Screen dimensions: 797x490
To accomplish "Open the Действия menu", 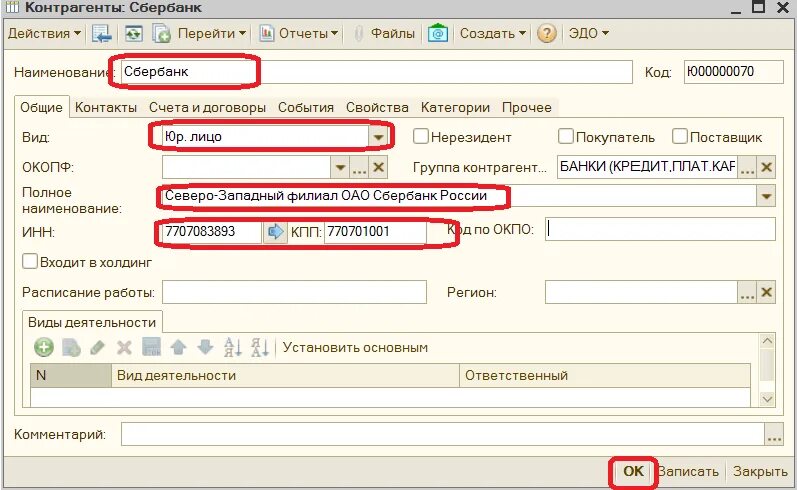I will click(x=44, y=34).
